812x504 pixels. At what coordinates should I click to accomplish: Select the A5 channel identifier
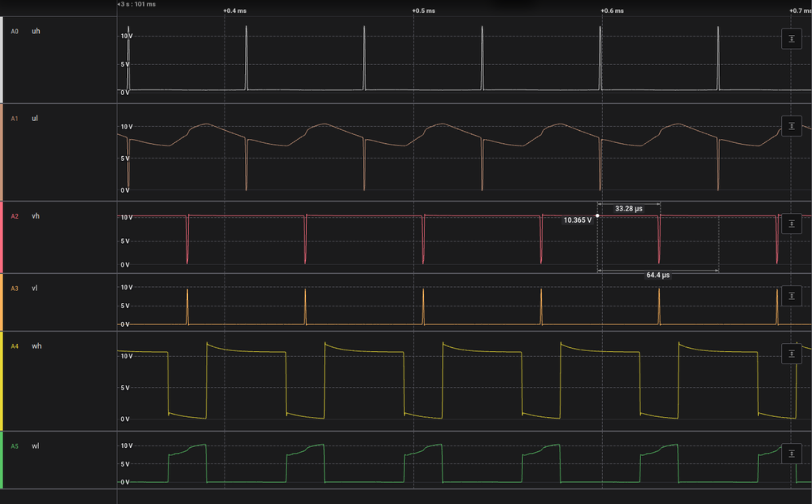click(x=15, y=446)
